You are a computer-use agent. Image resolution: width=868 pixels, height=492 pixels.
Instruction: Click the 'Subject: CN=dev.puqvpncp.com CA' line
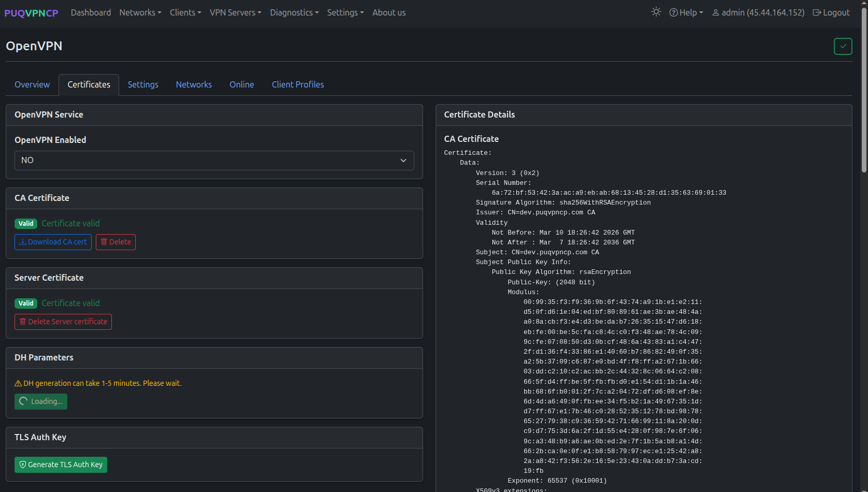538,252
